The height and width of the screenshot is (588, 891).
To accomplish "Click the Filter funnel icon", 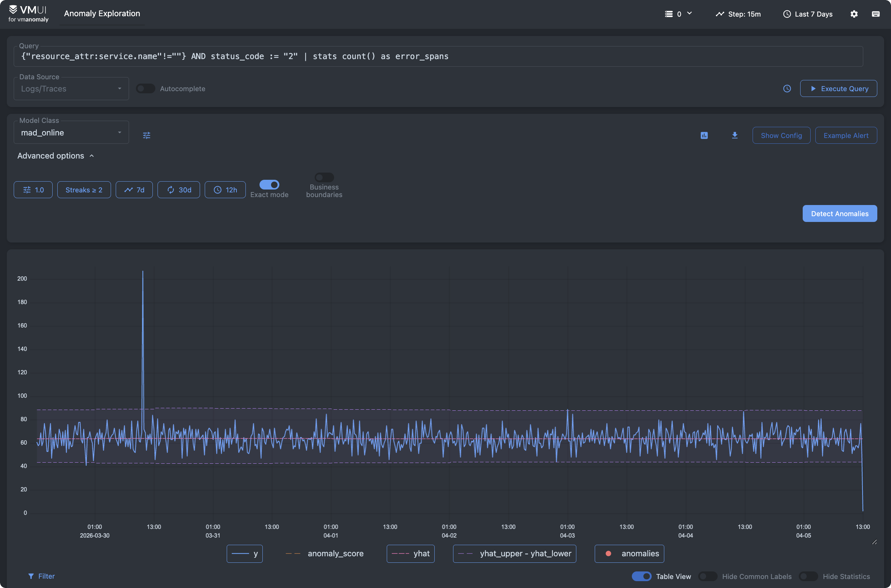I will (x=31, y=576).
